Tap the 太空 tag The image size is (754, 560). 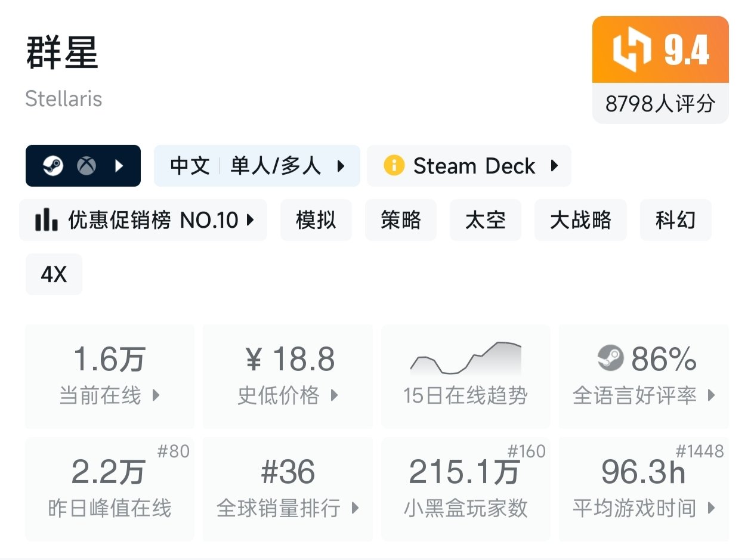[x=486, y=220]
